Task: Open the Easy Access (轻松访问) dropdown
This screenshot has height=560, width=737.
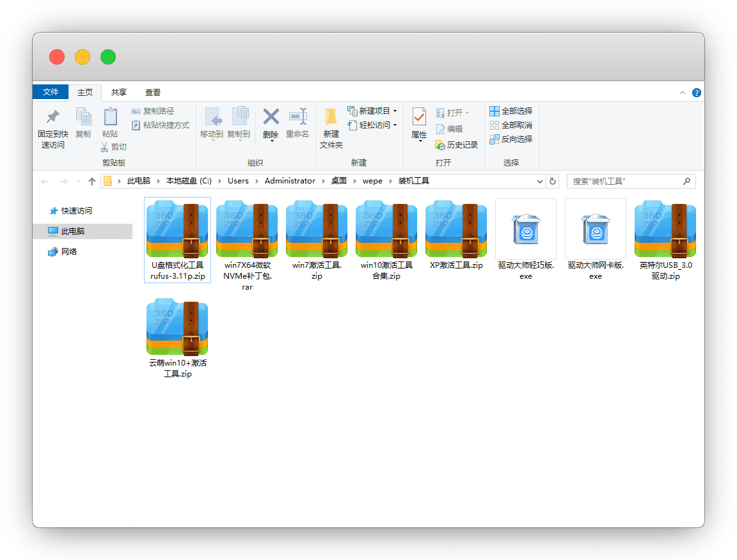Action: [x=374, y=125]
